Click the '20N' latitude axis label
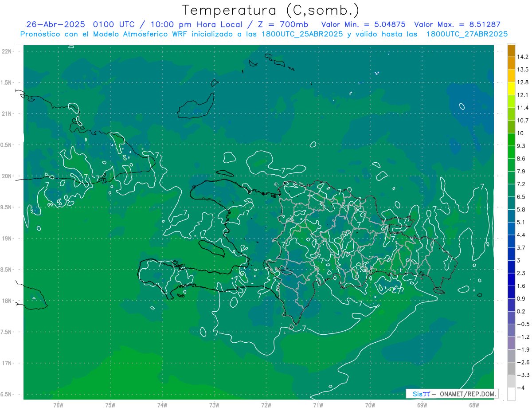Screen dimensions: 532x411 7,176
